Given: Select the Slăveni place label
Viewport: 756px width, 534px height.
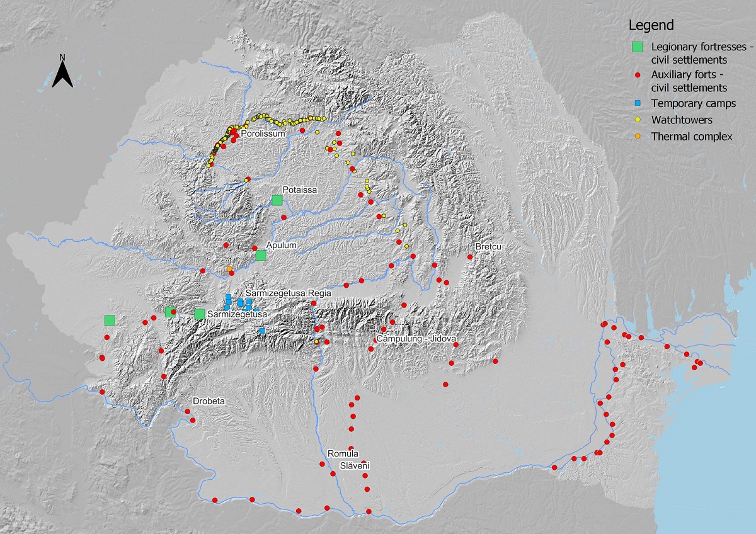Looking at the screenshot, I should [355, 466].
